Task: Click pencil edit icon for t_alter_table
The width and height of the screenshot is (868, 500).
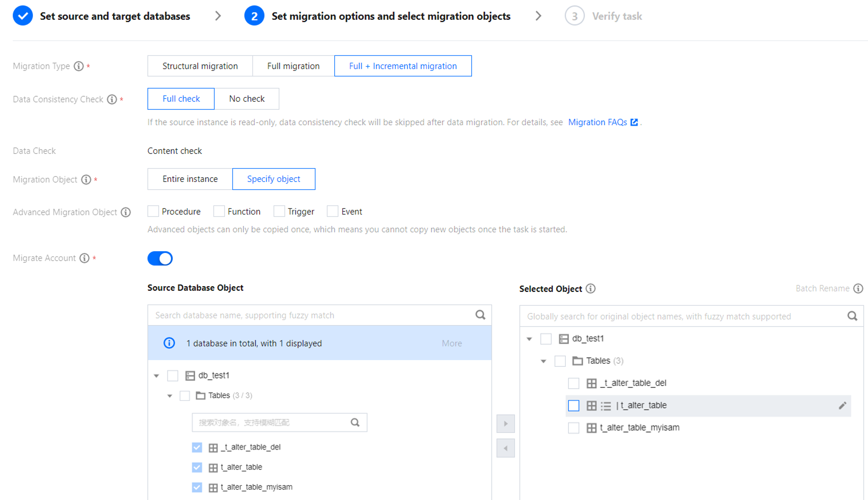Action: click(x=842, y=405)
